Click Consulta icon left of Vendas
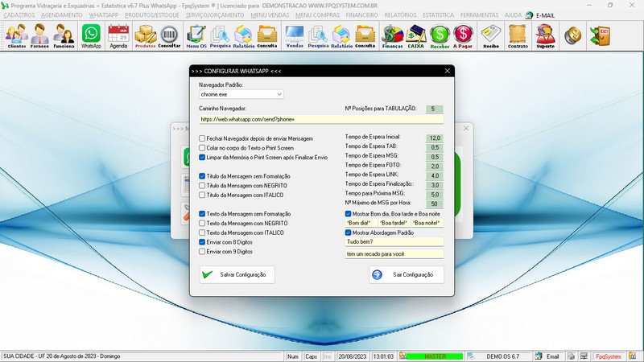The height and width of the screenshot is (362, 644). tap(267, 36)
